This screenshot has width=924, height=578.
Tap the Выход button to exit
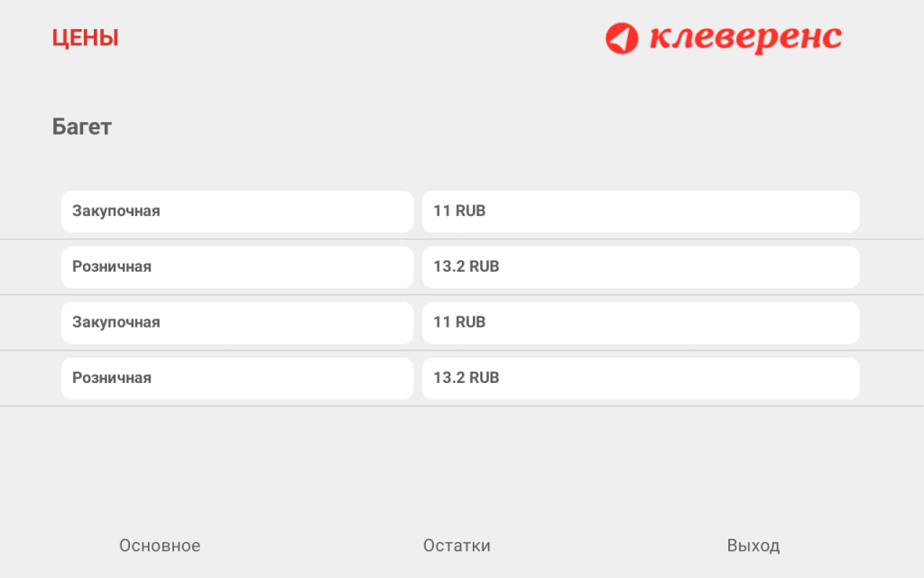point(753,545)
